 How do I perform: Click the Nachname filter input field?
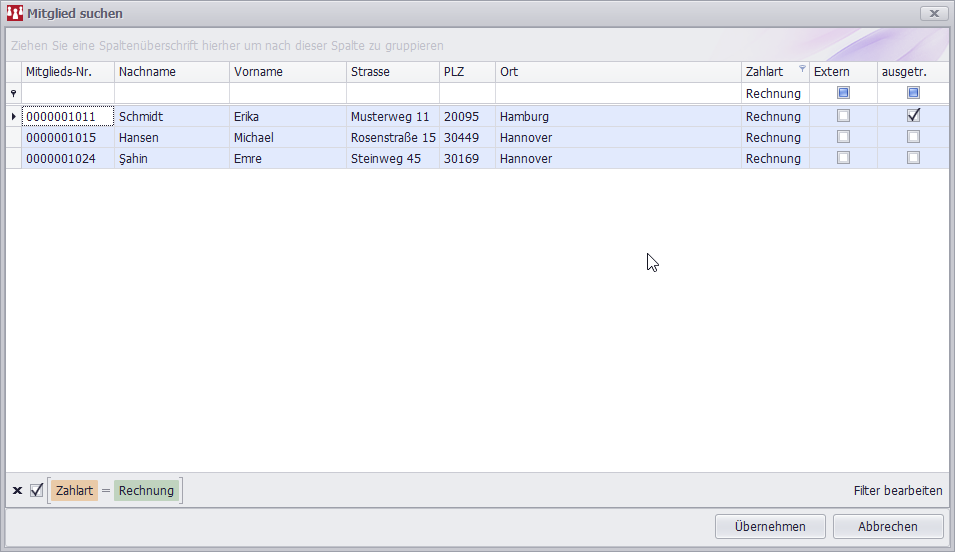coord(171,93)
